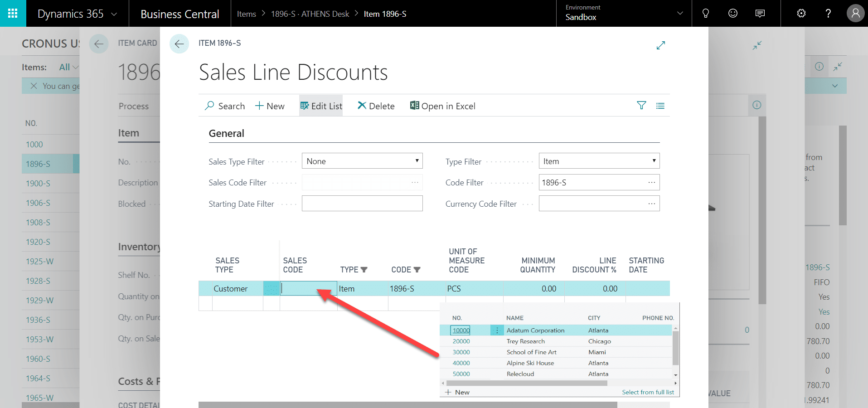Activate the Edit List command
The height and width of the screenshot is (408, 868).
coord(321,106)
